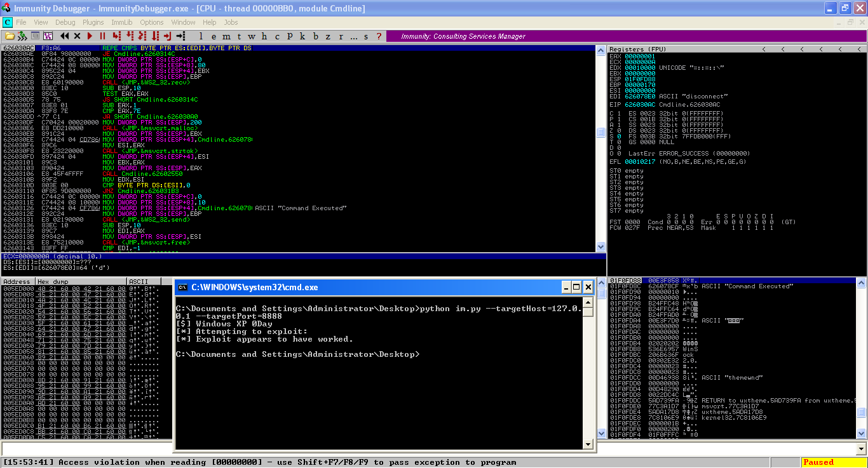Click the Close program X icon
Viewport: 868px width, 468px height.
pyautogui.click(x=77, y=36)
